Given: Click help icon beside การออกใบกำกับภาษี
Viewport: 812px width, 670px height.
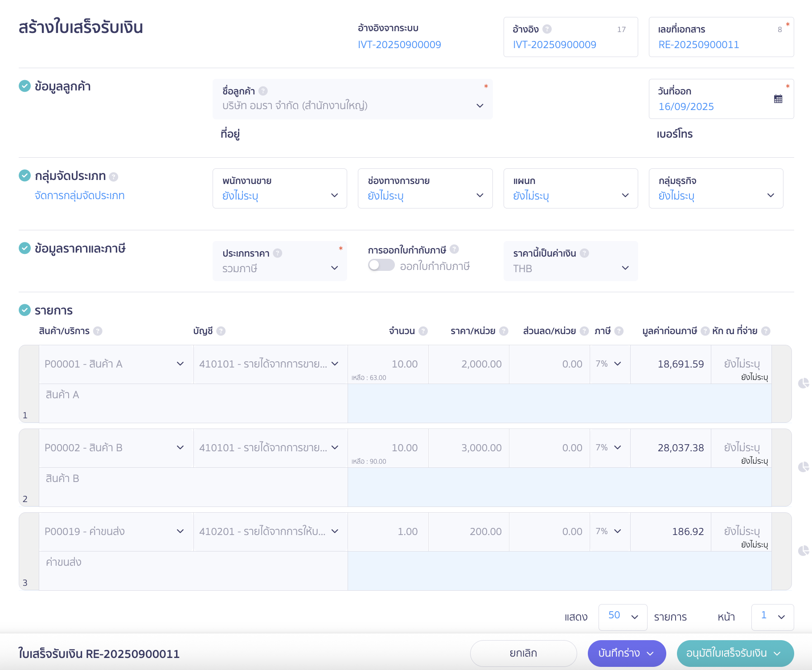Looking at the screenshot, I should click(454, 249).
